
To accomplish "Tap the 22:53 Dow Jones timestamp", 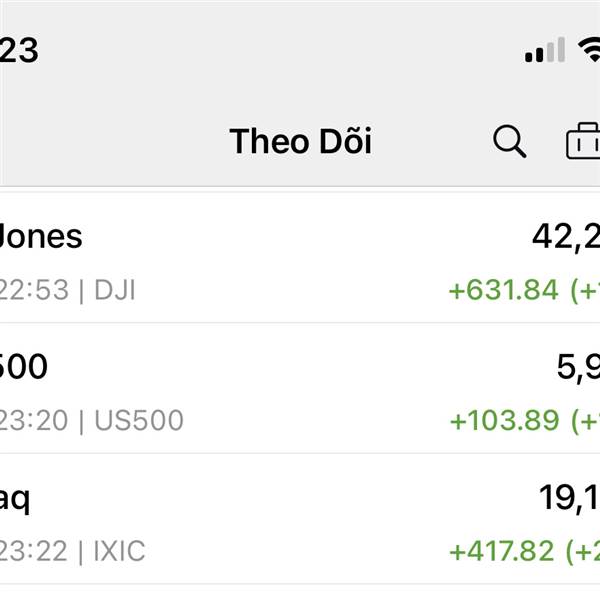I will 34,290.
